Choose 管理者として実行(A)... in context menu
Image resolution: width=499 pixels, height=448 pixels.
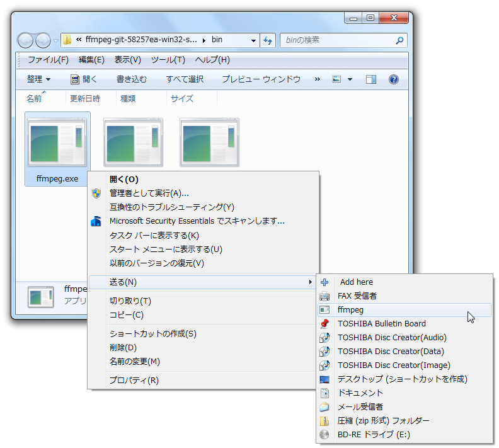click(x=204, y=193)
